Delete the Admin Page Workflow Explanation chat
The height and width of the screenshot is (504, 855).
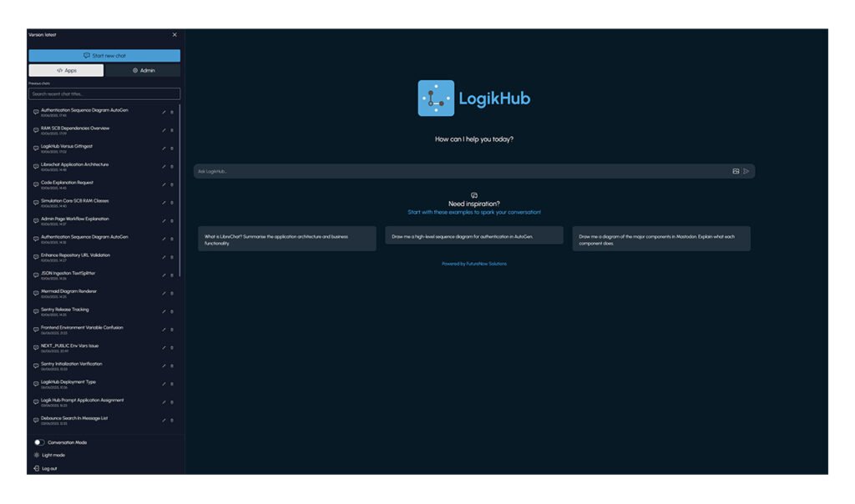point(172,220)
